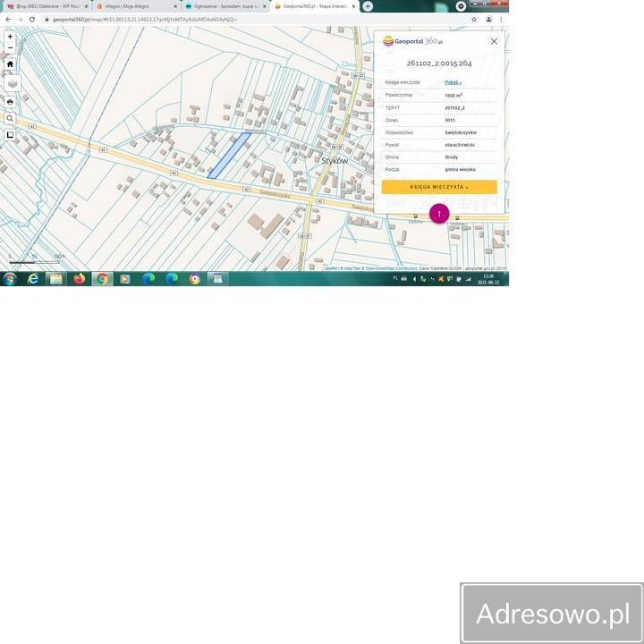This screenshot has width=644, height=644.
Task: Open the map layers selector
Action: (x=13, y=83)
